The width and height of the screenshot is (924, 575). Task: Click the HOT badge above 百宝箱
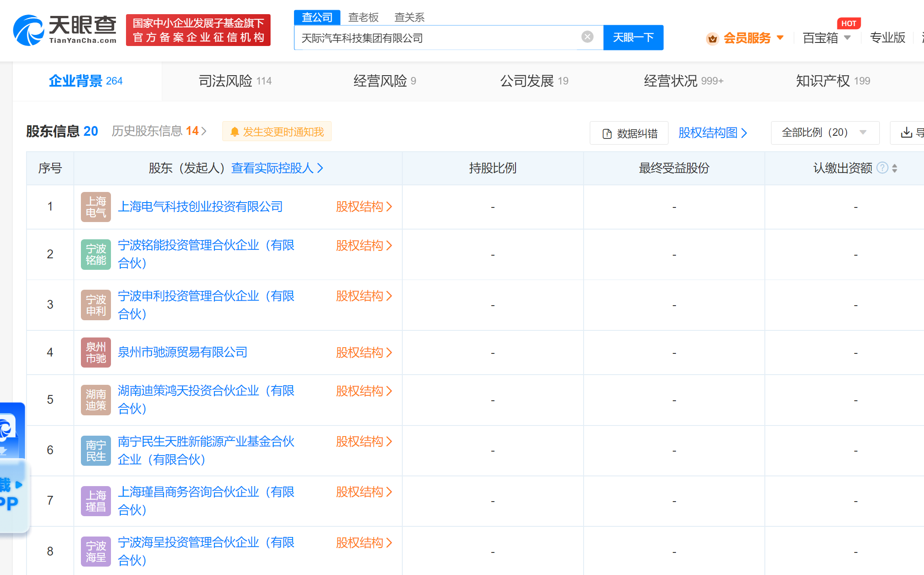click(x=848, y=23)
